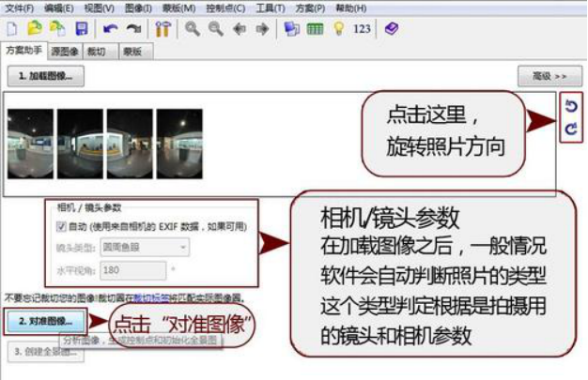
Task: Click the Open project folder icon
Action: coord(35,29)
